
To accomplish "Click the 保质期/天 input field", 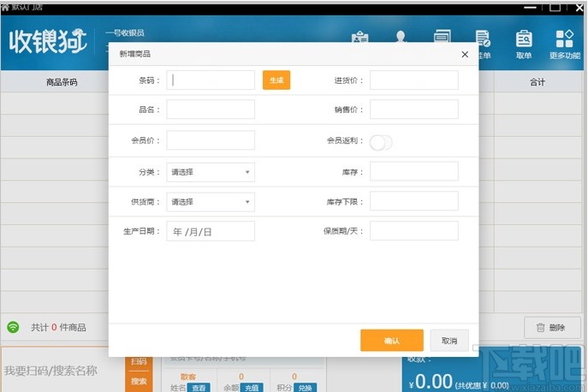I will tap(414, 231).
